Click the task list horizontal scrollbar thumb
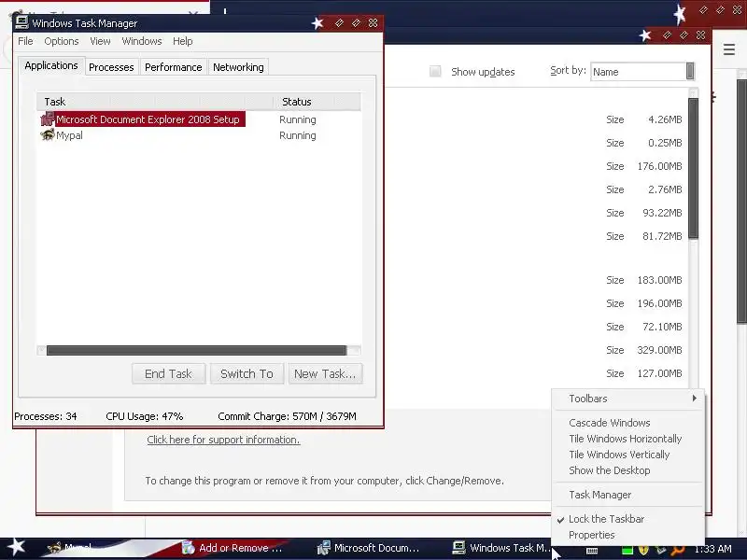747x560 pixels. pos(196,351)
